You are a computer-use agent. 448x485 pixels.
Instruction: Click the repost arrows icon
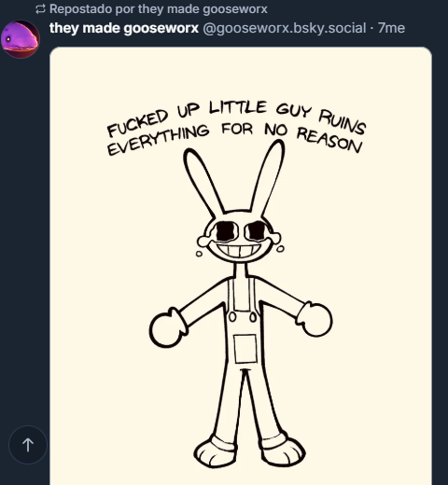click(40, 9)
